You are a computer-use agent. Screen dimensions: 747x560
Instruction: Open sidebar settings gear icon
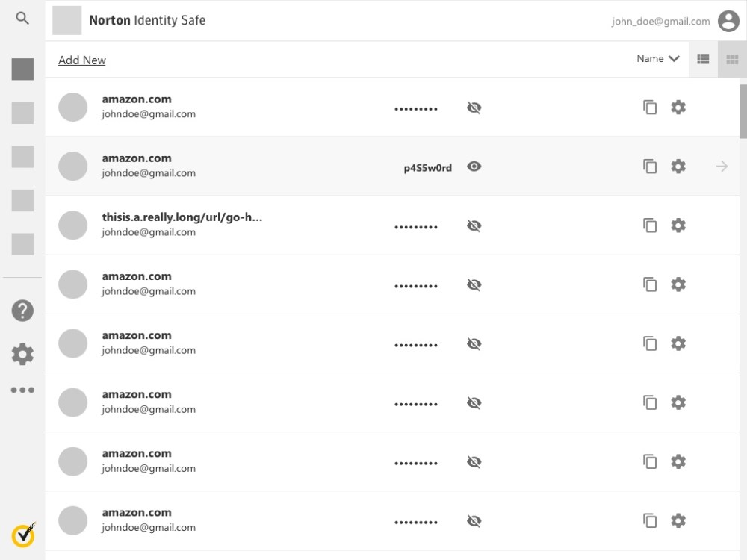pyautogui.click(x=22, y=354)
